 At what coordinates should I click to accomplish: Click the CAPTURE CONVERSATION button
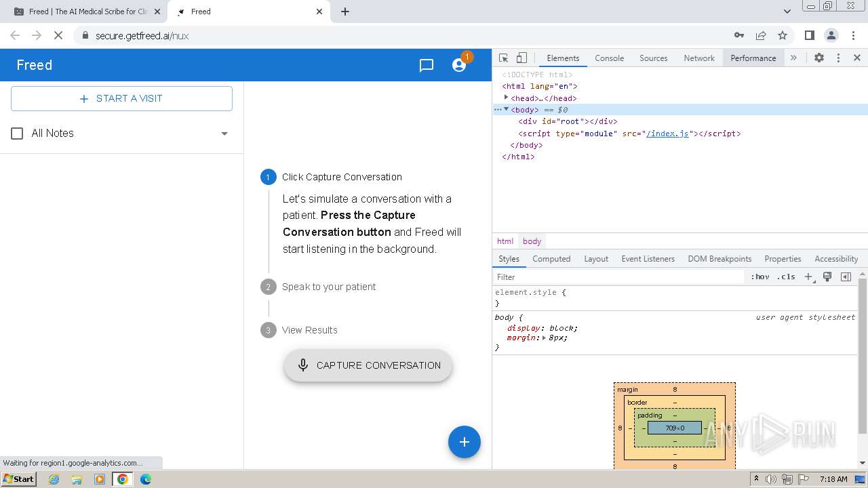coord(368,365)
